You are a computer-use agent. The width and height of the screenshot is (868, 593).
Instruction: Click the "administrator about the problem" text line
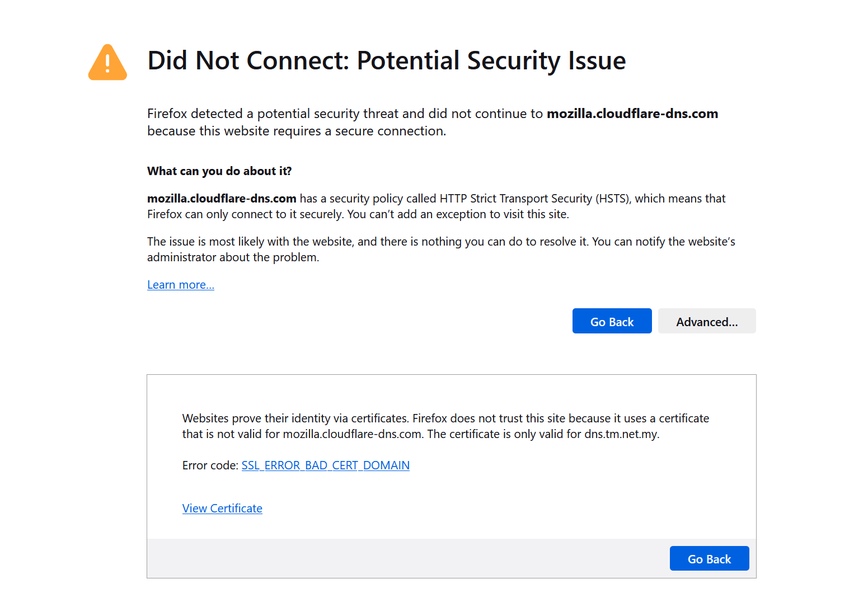tap(233, 257)
